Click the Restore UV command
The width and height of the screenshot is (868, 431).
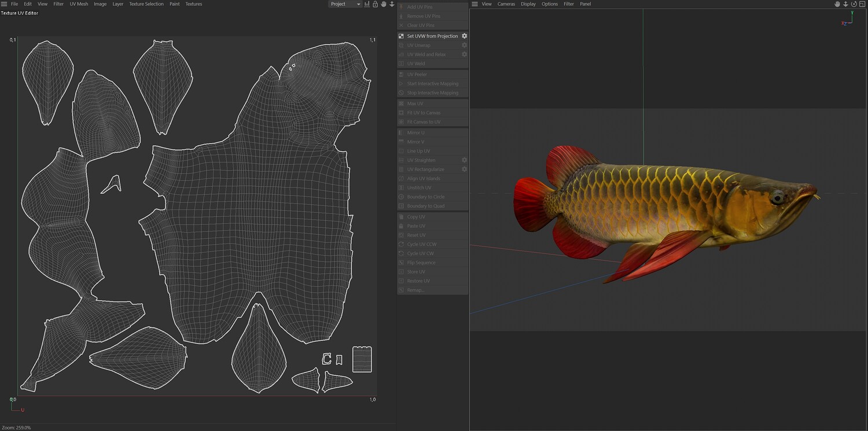(x=433, y=281)
